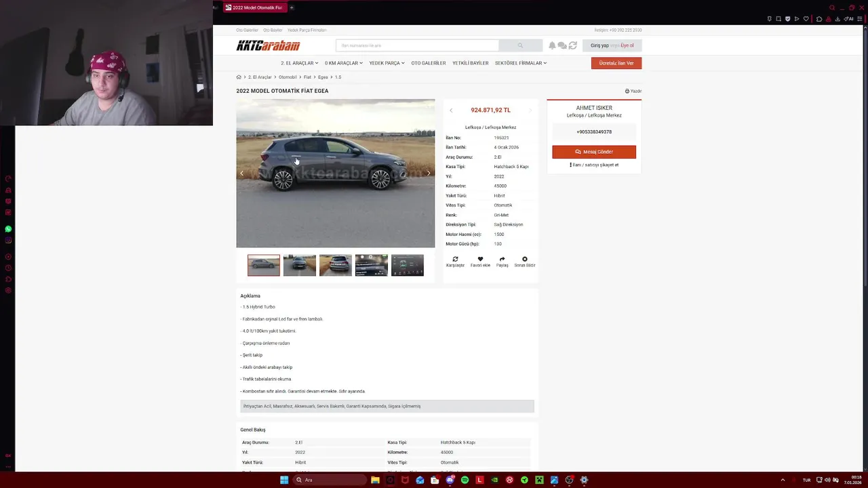Go to previous photo with left arrow
The height and width of the screenshot is (488, 868).
click(242, 173)
